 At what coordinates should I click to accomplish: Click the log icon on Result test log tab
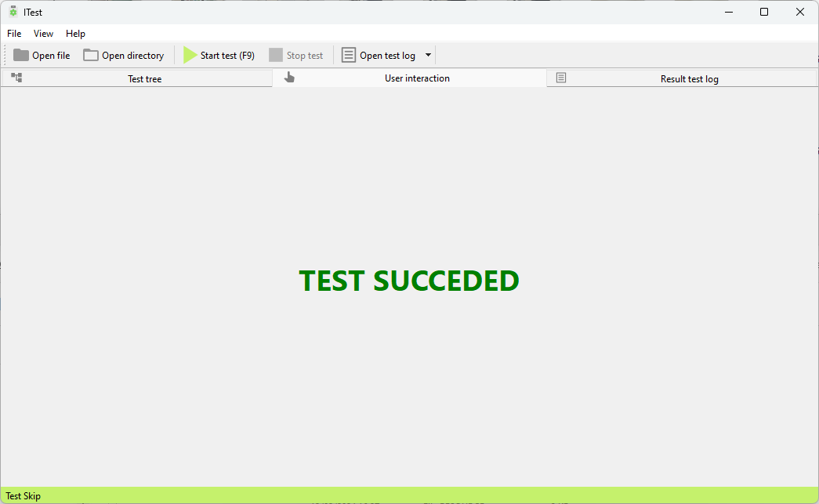(x=561, y=78)
